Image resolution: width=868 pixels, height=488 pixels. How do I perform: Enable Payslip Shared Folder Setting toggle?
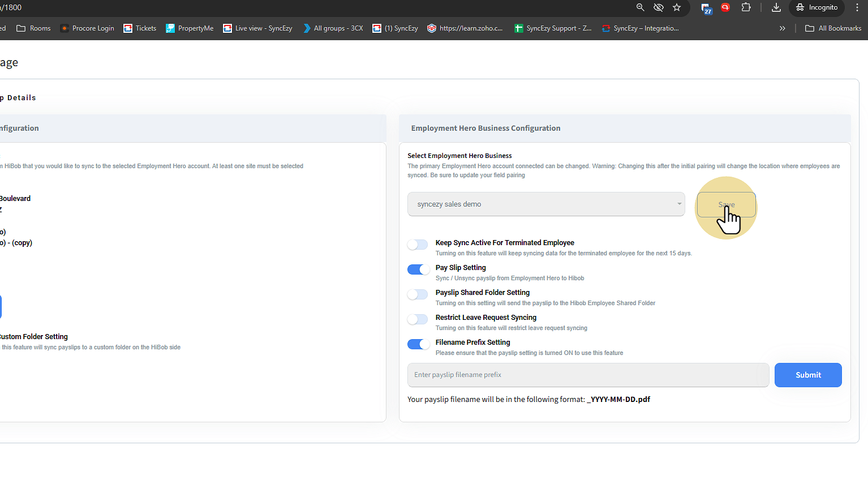(418, 294)
